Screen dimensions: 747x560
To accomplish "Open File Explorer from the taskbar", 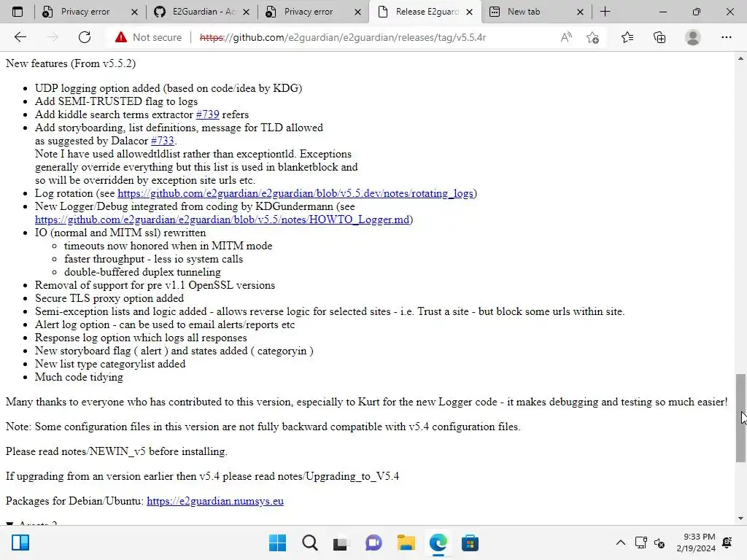I will [406, 542].
